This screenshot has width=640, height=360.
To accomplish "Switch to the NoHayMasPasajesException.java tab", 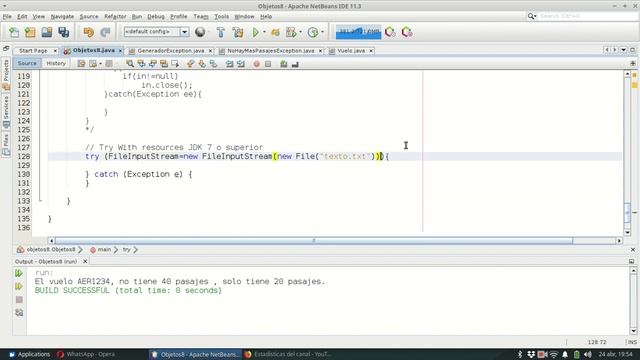I will [271, 51].
